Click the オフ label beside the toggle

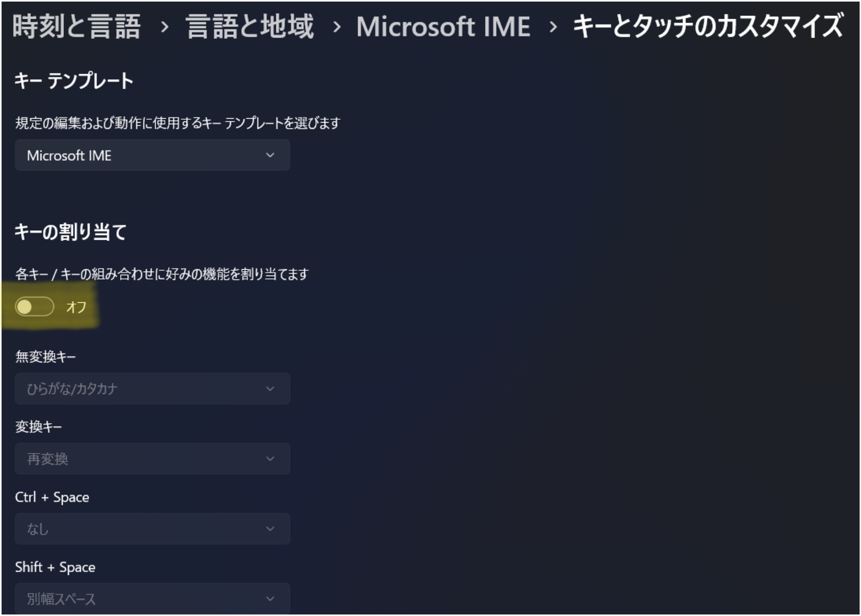tap(76, 307)
